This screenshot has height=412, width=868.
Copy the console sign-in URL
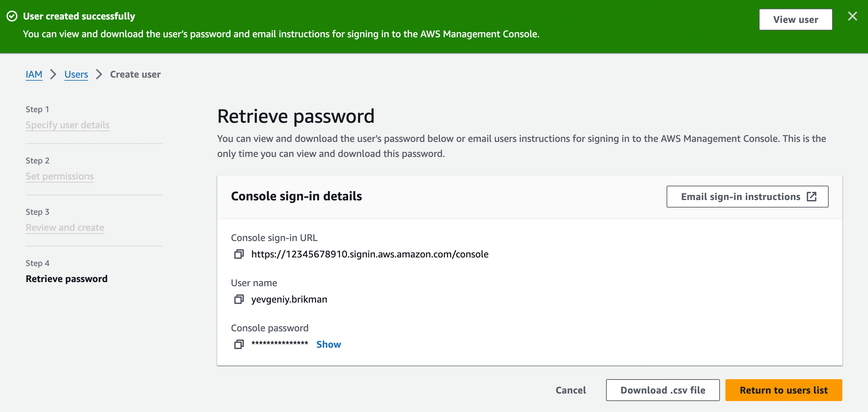tap(239, 254)
